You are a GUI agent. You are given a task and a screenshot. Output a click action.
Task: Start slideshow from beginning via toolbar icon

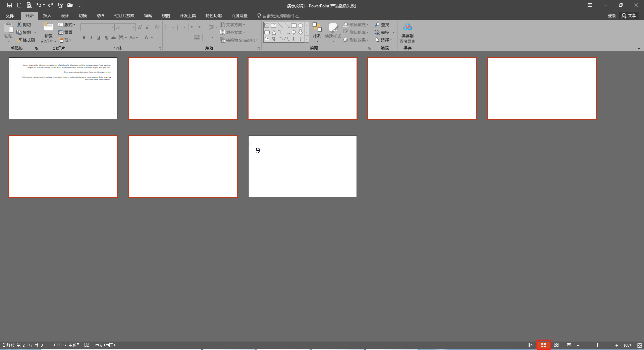60,5
